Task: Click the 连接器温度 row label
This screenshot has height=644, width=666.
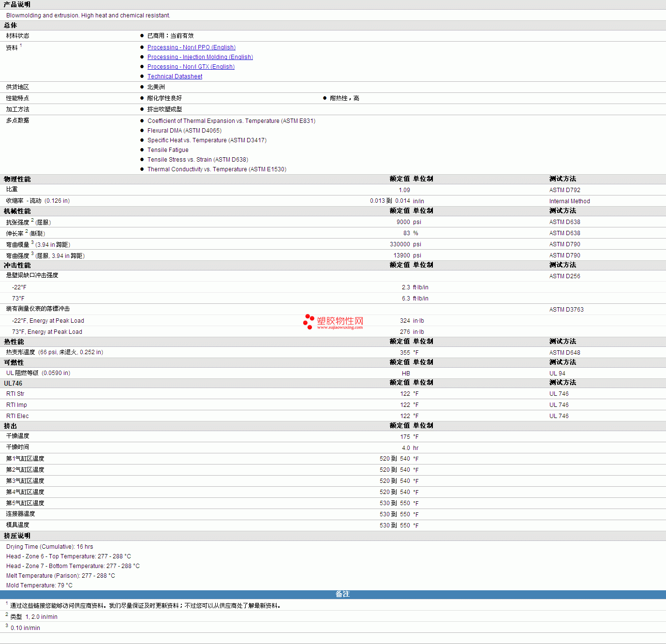Action: (20, 514)
